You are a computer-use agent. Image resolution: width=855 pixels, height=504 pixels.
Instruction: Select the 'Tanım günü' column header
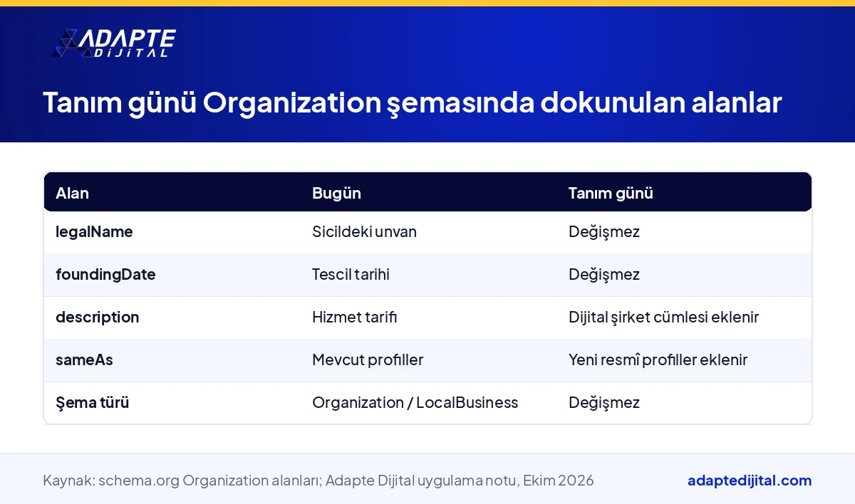tap(611, 193)
